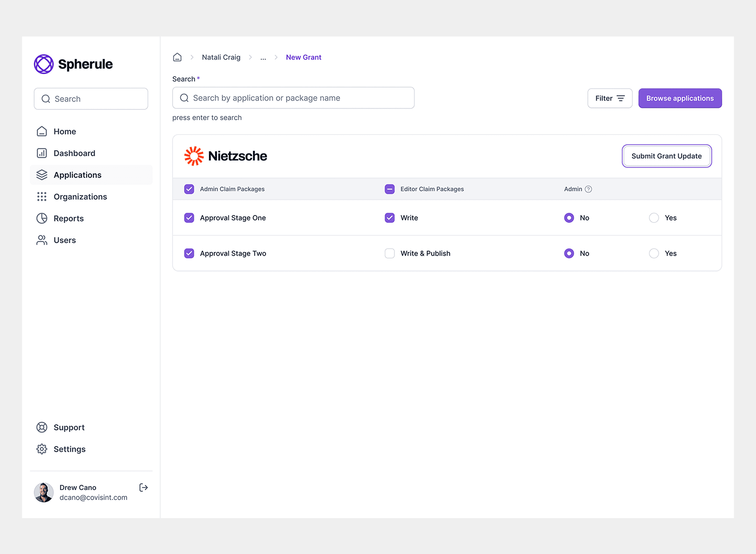Click the application search input field

click(293, 98)
